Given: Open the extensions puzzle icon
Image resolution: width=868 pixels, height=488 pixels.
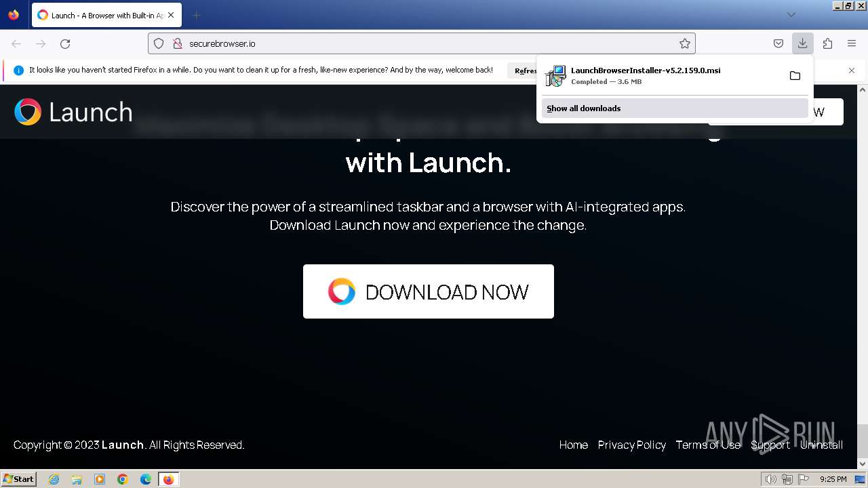Looking at the screenshot, I should pyautogui.click(x=827, y=43).
